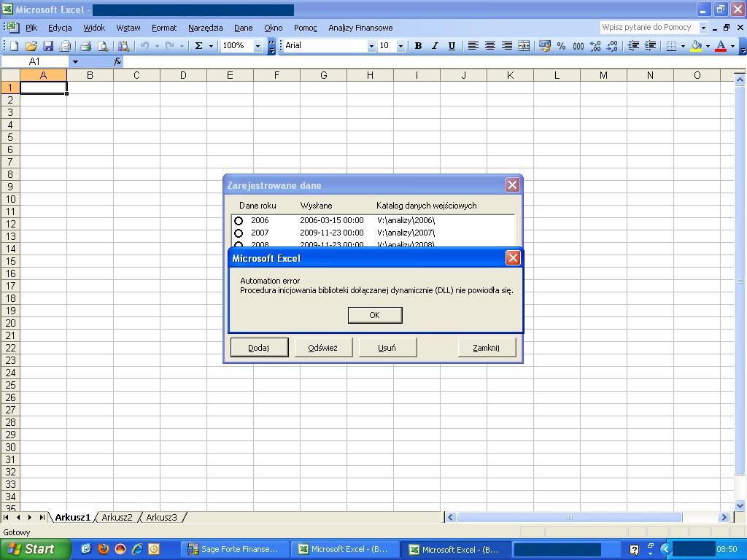
Task: Expand fill color dropdown arrow
Action: [x=708, y=46]
